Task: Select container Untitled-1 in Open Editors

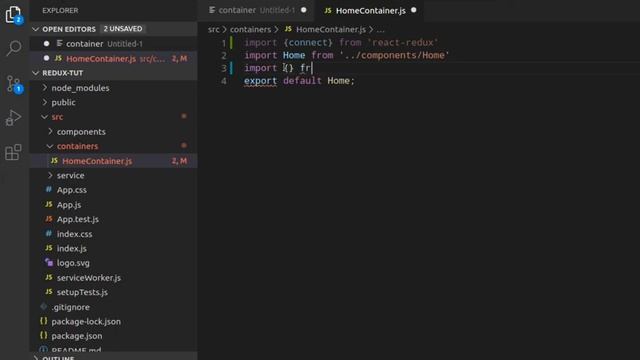Action: [113, 44]
